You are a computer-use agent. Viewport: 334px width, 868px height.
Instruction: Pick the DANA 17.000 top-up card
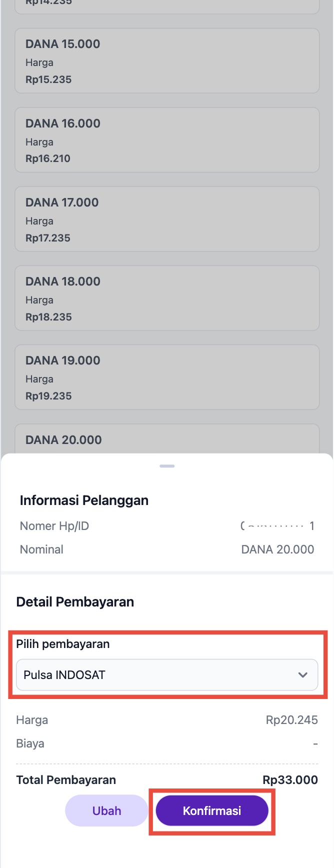[x=167, y=219]
